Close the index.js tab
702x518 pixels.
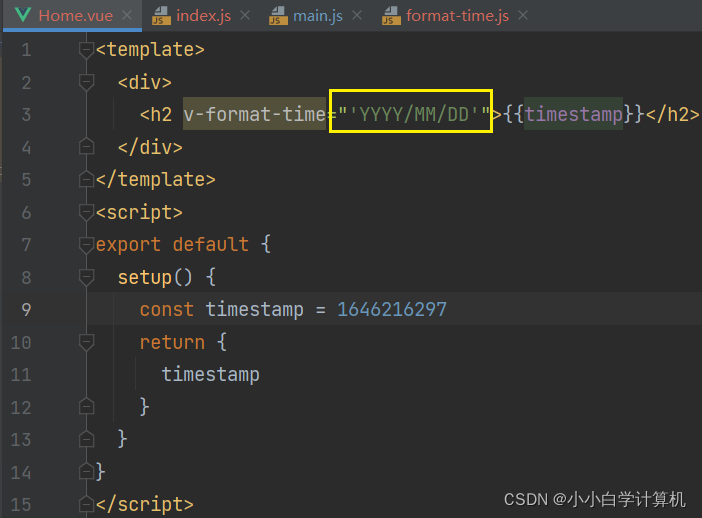245,16
